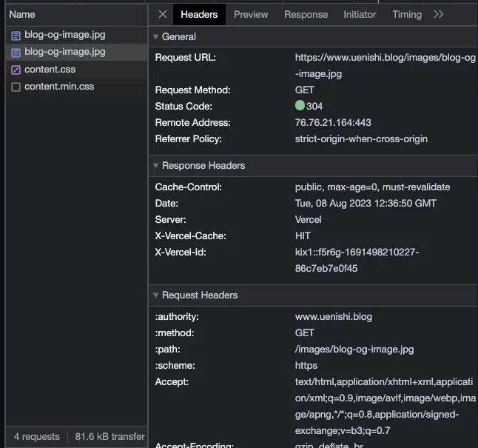
Task: Collapse the General section
Action: [x=155, y=37]
